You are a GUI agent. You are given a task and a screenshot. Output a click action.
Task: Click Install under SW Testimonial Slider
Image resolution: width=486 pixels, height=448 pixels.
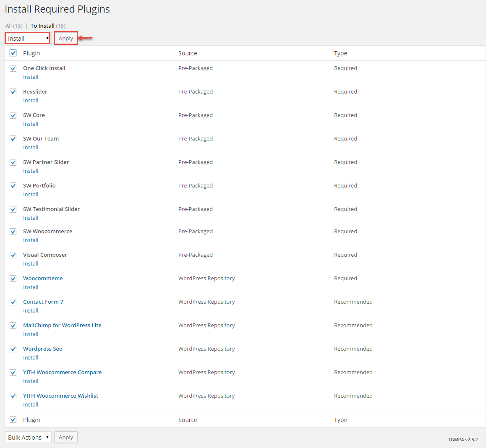(31, 218)
